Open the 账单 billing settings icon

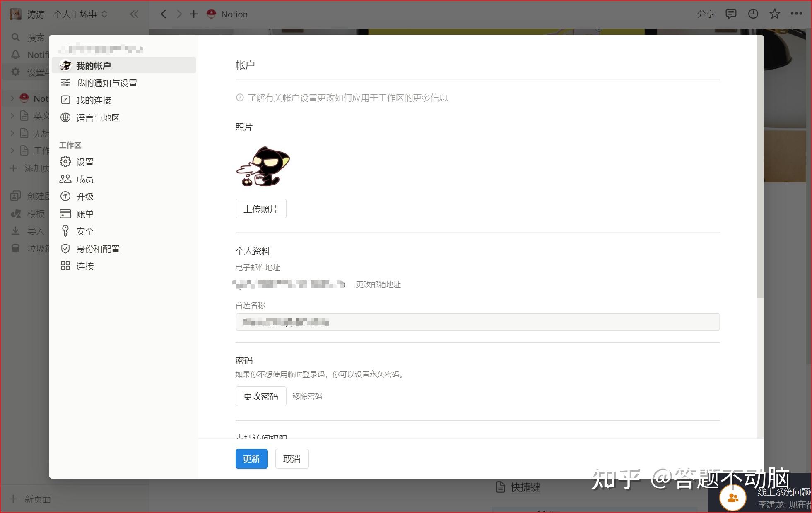(65, 214)
